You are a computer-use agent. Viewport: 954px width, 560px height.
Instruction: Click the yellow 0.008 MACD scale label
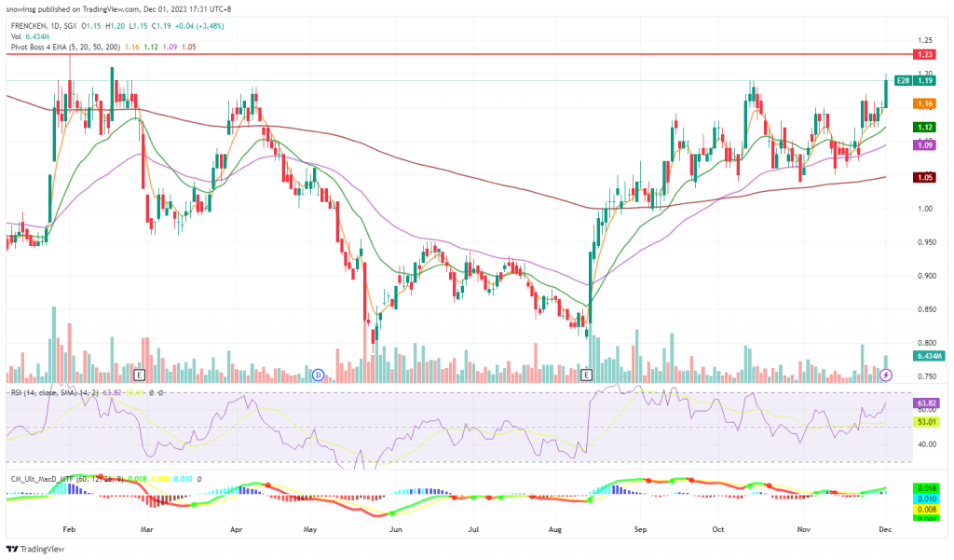pyautogui.click(x=926, y=510)
